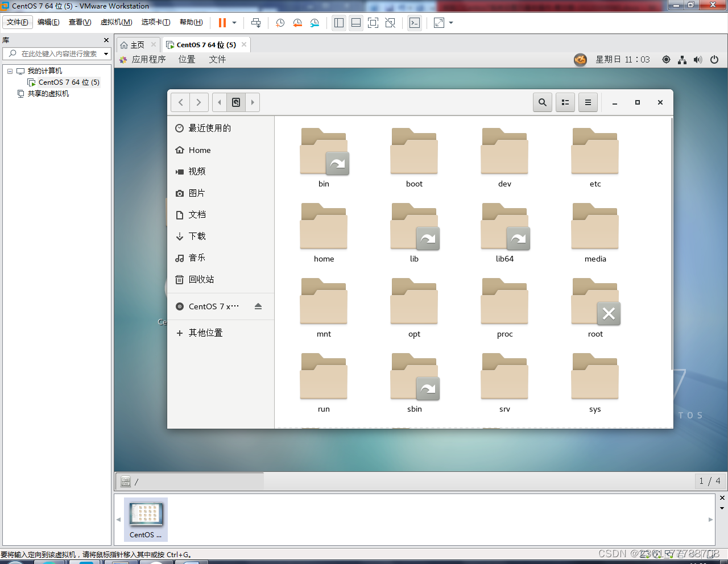Click send Ctrl+Alt+Del toolbar icon
Image resolution: width=728 pixels, height=564 pixels.
pos(256,23)
